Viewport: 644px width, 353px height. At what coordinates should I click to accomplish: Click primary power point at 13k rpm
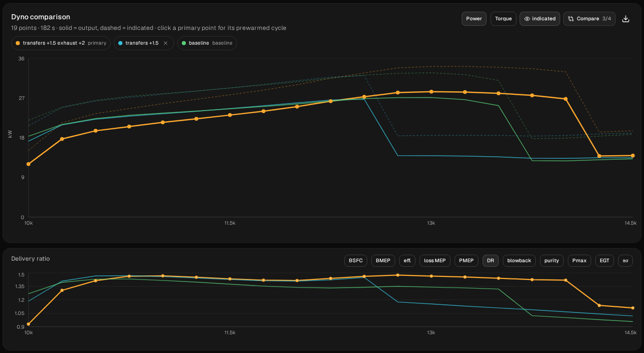(x=431, y=92)
